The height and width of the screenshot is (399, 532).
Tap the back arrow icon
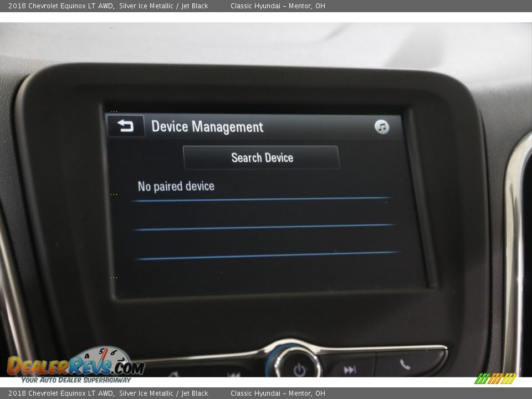pos(125,126)
